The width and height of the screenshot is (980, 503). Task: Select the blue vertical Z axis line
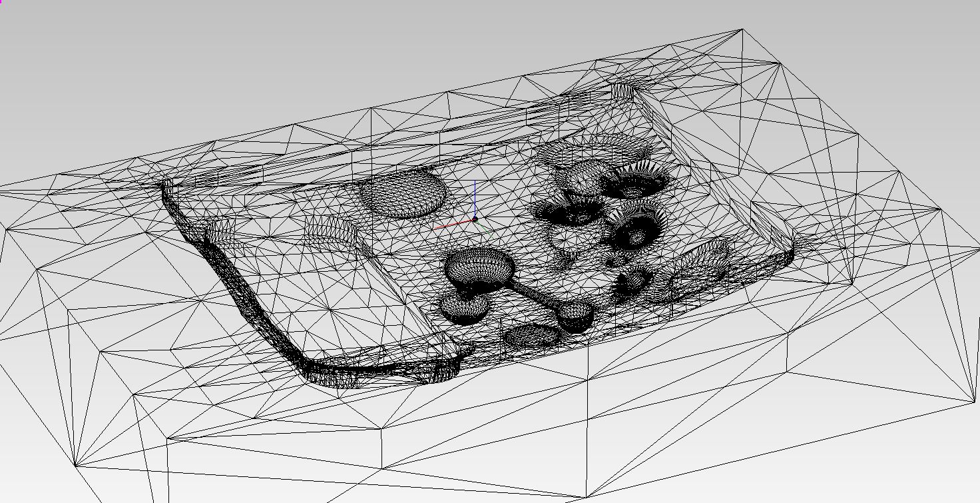[475, 199]
